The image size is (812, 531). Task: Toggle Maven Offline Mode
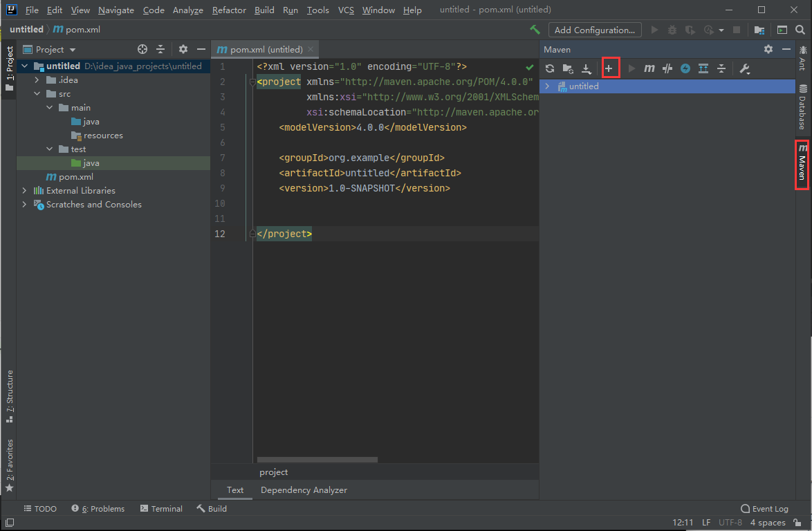667,68
